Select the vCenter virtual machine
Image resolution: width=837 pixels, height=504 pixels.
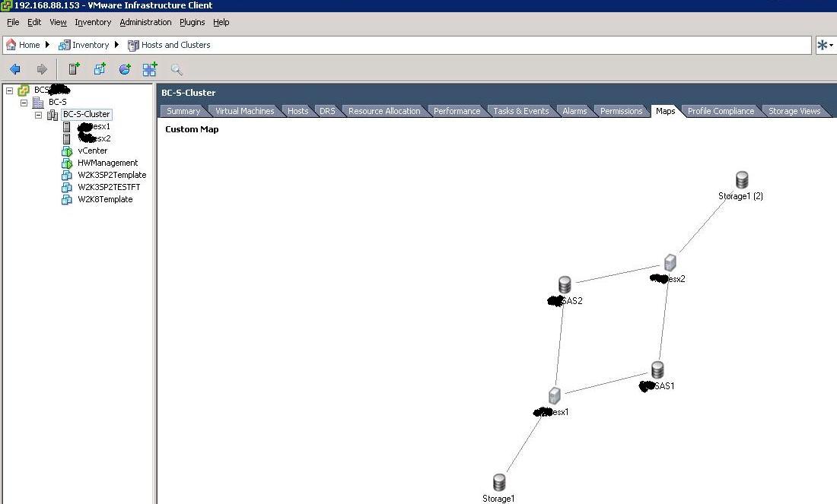[x=92, y=151]
